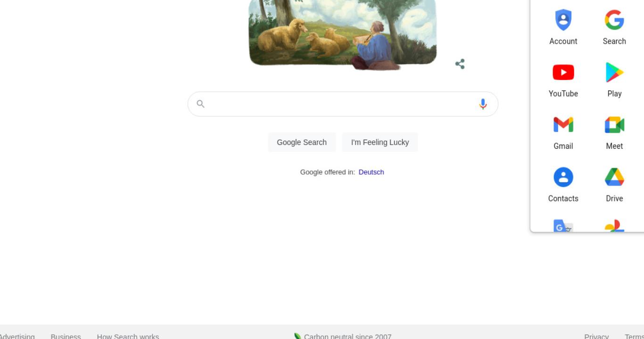Launch YouTube from the apps panel
This screenshot has width=644, height=339.
point(563,73)
